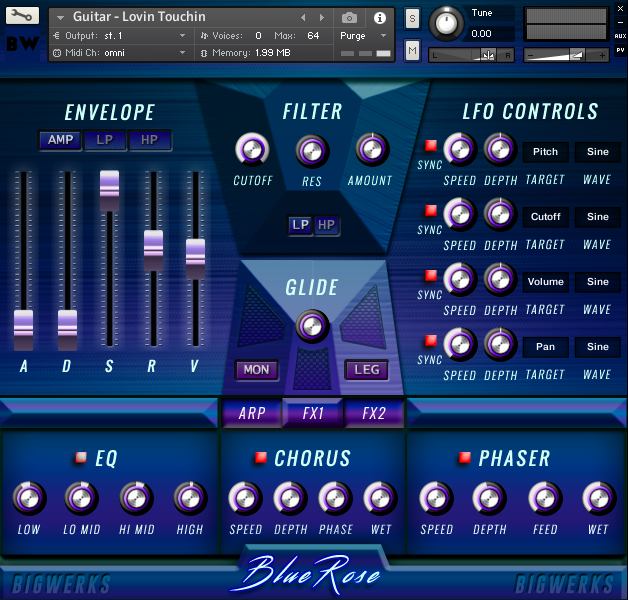The image size is (628, 600).
Task: Toggle the PHASER power button
Action: point(465,457)
